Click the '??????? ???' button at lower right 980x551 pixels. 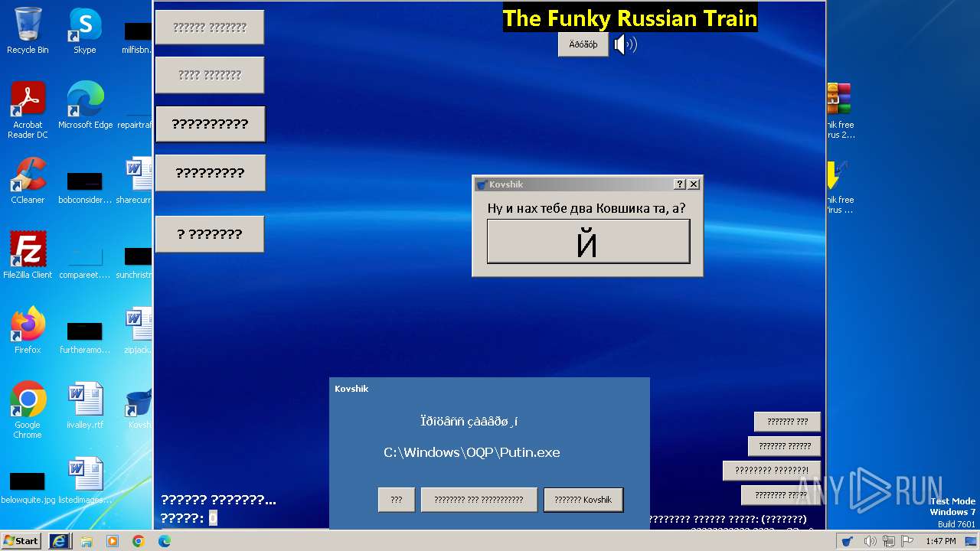tap(787, 422)
